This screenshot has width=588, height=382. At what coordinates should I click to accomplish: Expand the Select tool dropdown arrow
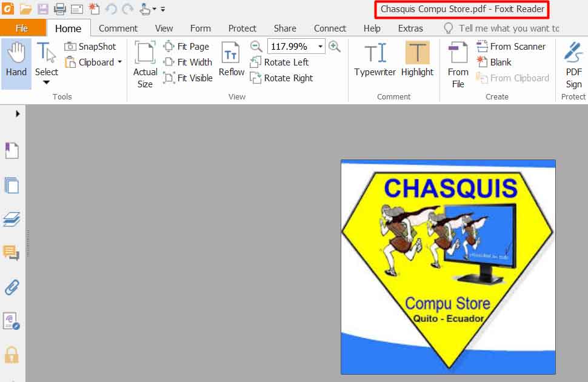[x=47, y=82]
